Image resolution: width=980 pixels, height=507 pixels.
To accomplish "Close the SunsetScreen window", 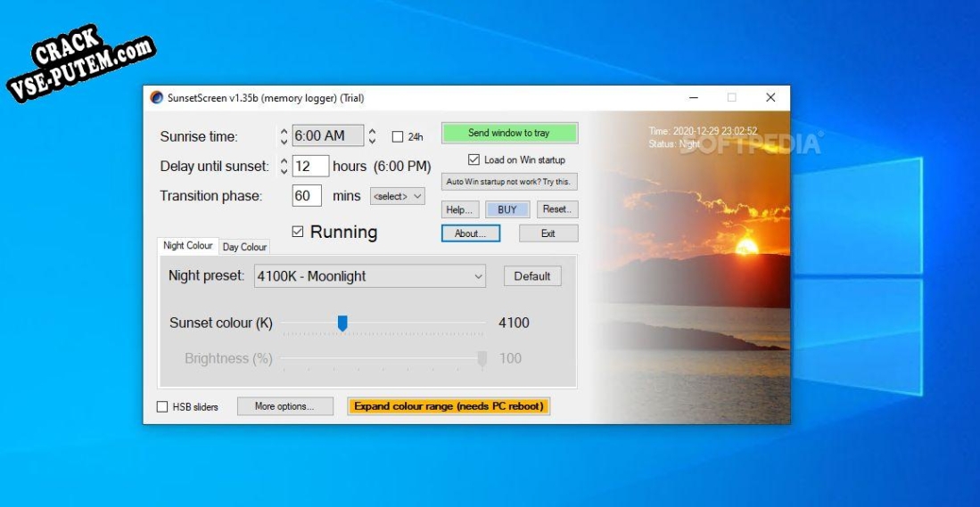I will (x=770, y=98).
